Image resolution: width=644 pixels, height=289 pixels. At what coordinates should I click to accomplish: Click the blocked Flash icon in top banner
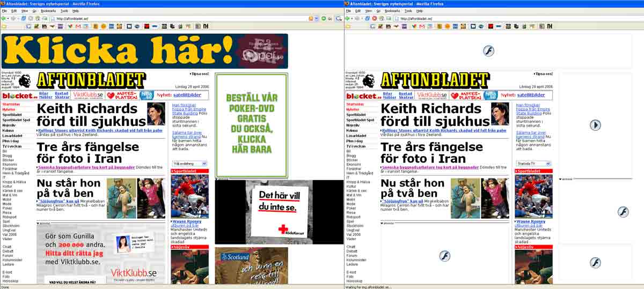(488, 51)
